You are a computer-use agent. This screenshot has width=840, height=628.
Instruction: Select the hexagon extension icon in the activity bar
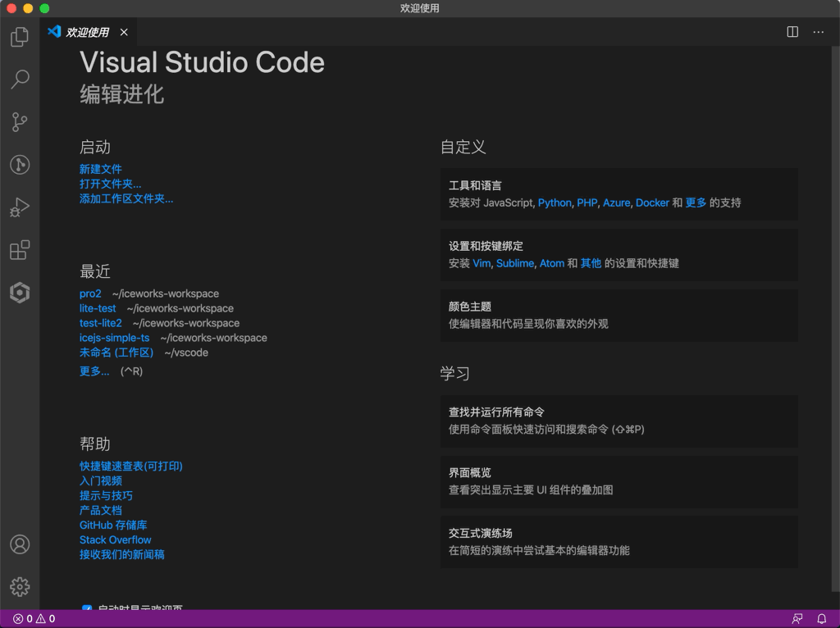19,293
